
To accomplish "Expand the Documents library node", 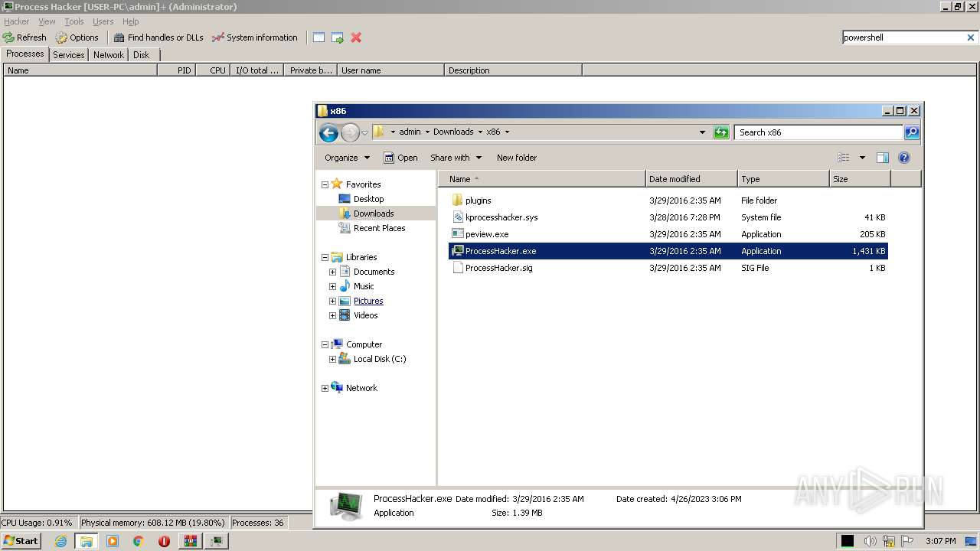I will [x=332, y=272].
